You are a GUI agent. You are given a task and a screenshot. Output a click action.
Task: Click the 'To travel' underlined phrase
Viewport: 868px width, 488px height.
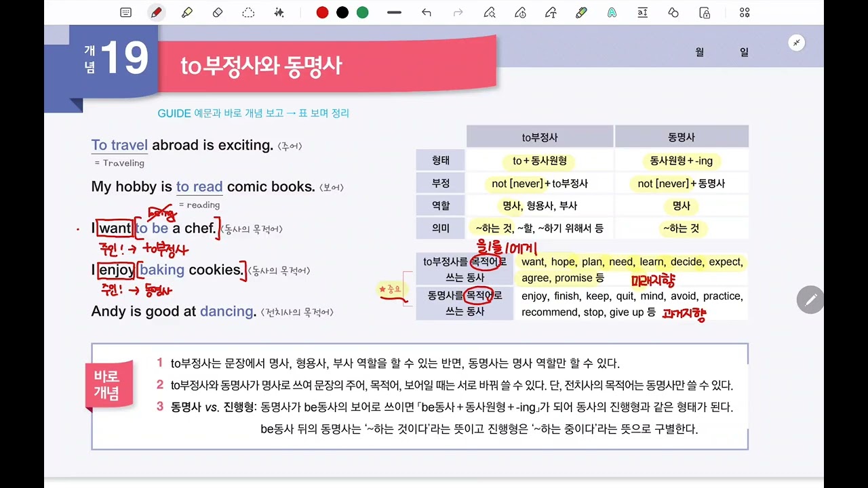pyautogui.click(x=119, y=145)
